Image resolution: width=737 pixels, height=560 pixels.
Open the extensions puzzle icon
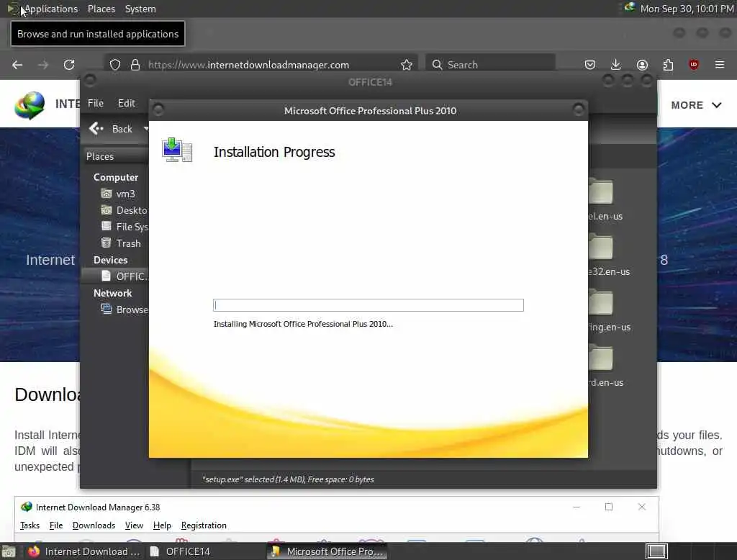tap(668, 65)
